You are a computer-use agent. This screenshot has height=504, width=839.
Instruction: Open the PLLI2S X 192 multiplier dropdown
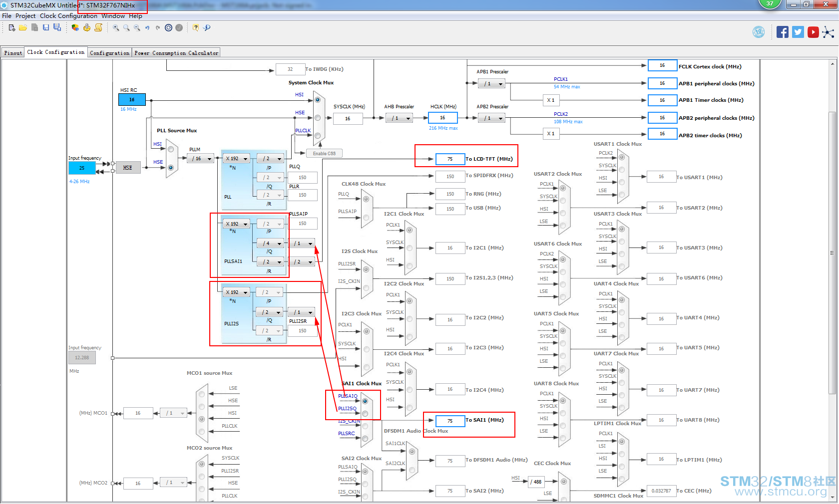tap(236, 292)
